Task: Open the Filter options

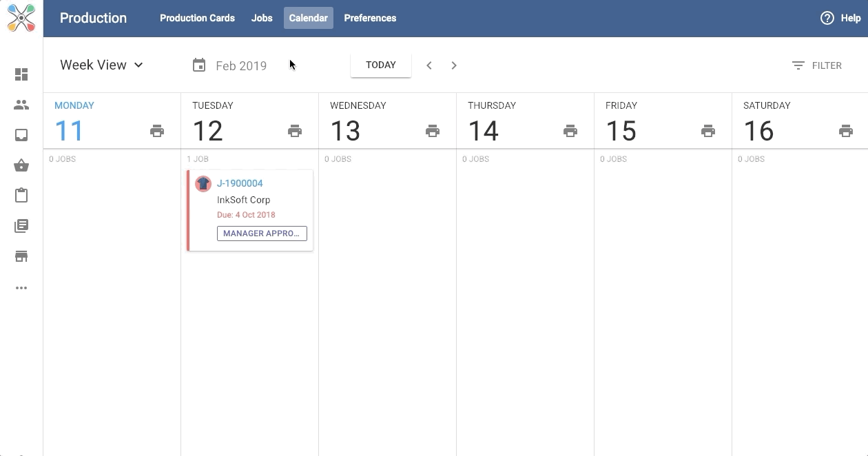Action: pos(817,65)
